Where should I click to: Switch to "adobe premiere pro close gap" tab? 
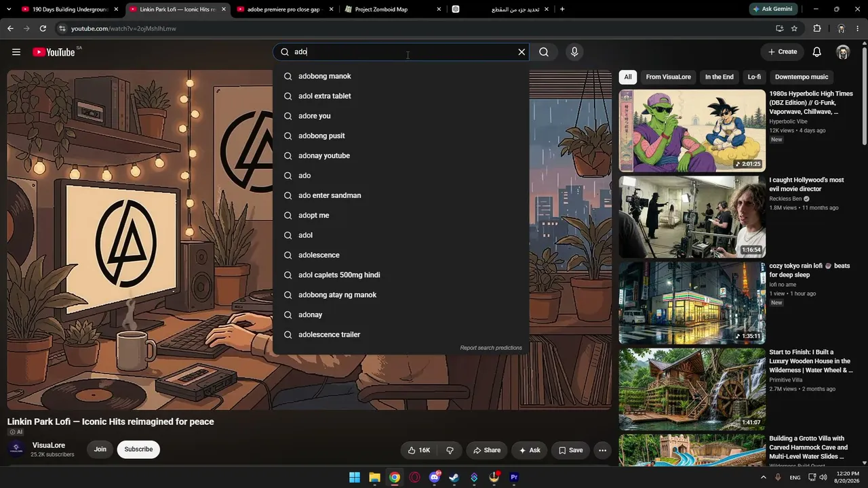[x=283, y=9]
